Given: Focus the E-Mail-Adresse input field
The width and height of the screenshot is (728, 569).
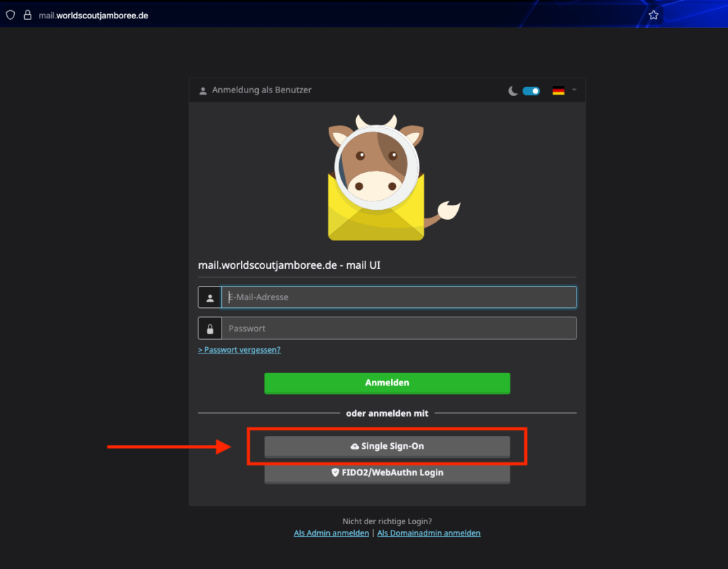Looking at the screenshot, I should [x=398, y=297].
